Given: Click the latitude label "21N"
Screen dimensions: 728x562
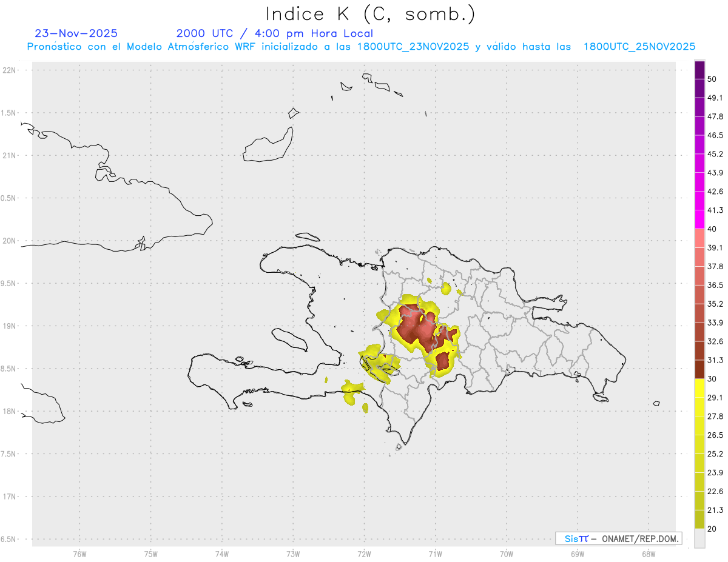Looking at the screenshot, I should pos(10,155).
